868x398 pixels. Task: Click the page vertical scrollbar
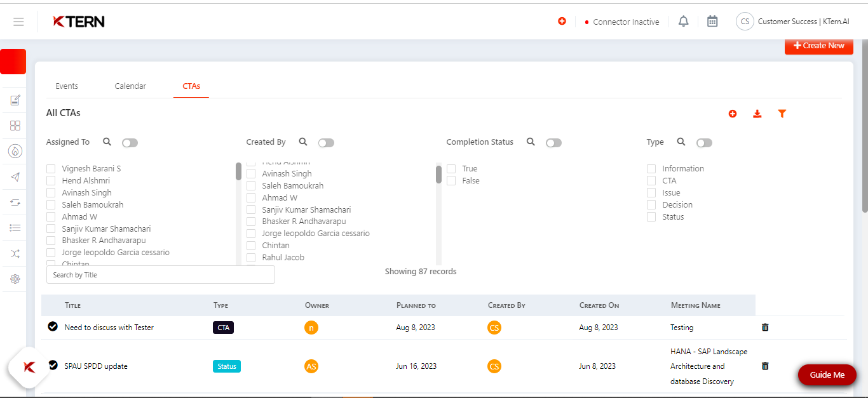[x=864, y=127]
